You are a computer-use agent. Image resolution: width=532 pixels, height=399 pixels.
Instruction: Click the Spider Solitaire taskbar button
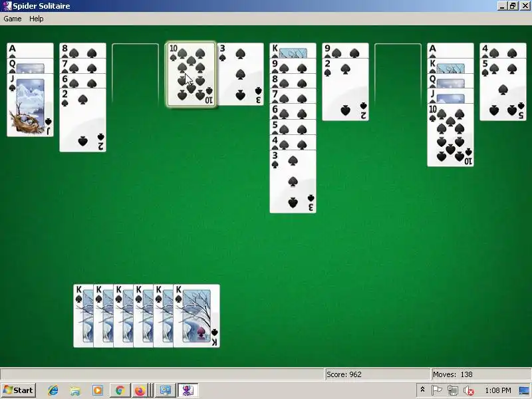coord(188,390)
